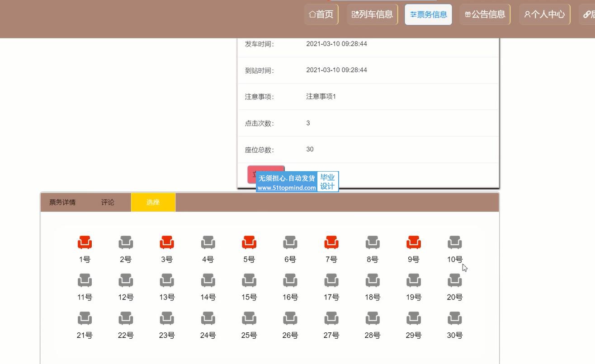Pick seat icon 26号
595x364 pixels.
coord(290,318)
